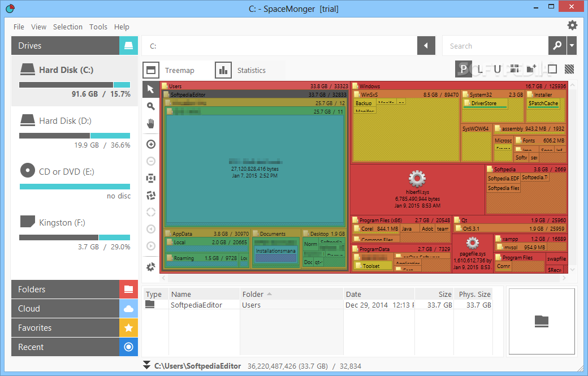Toggle the U display mode button

[x=497, y=69]
